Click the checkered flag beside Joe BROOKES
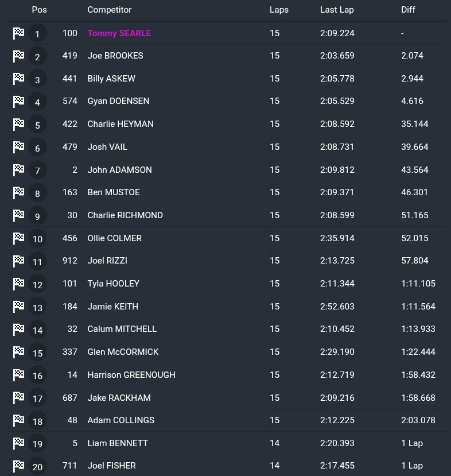Screen dimensions: 451x476 coord(18,56)
